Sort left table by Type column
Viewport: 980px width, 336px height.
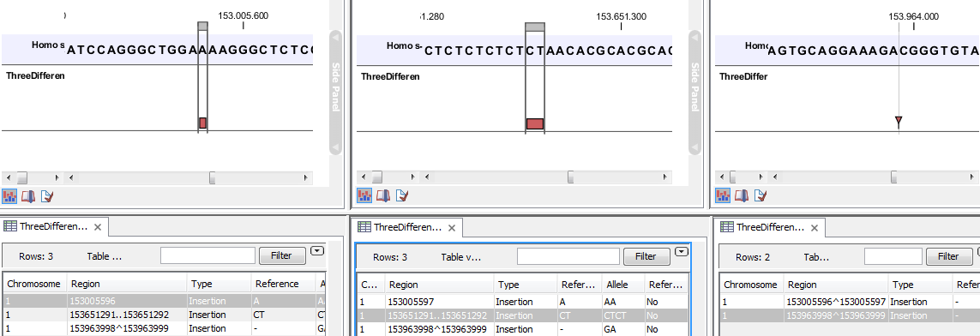[219, 284]
